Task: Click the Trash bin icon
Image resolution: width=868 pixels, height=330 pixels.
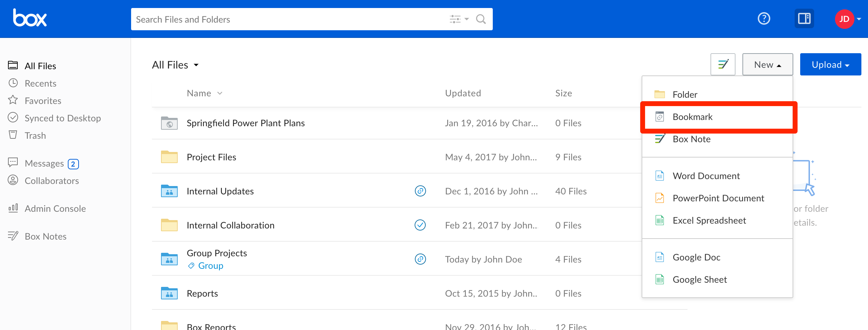Action: pos(13,135)
